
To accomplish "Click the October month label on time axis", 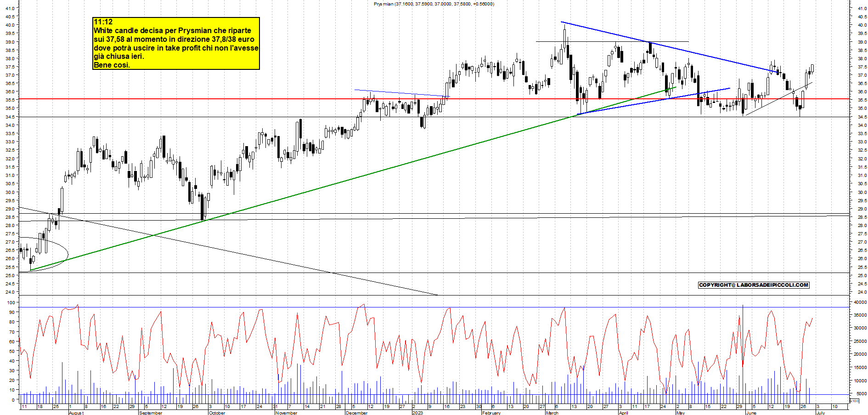I will (x=217, y=413).
